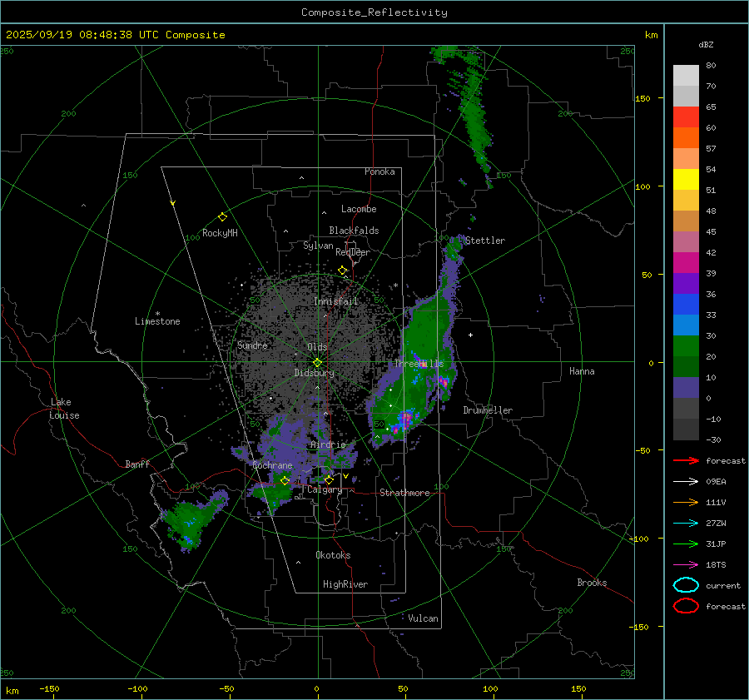Click the yellow diamond marker near RedDeer
Viewport: 749px width, 700px height.
click(x=342, y=270)
